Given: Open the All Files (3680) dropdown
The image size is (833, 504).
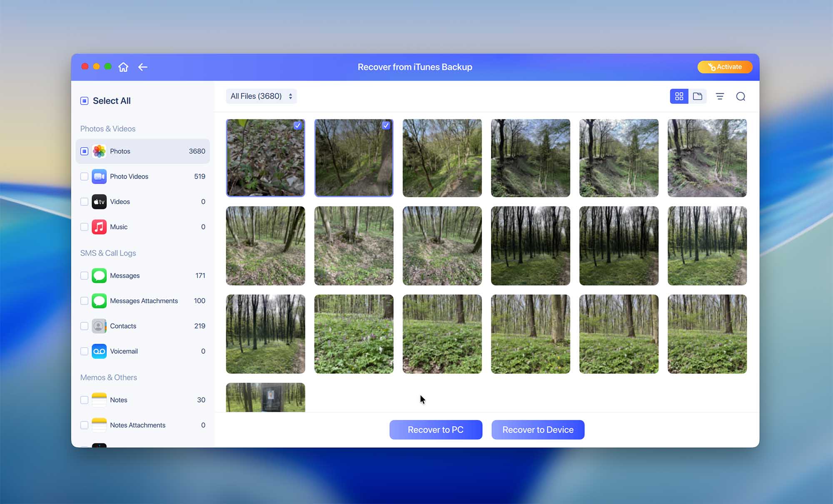Looking at the screenshot, I should point(261,96).
